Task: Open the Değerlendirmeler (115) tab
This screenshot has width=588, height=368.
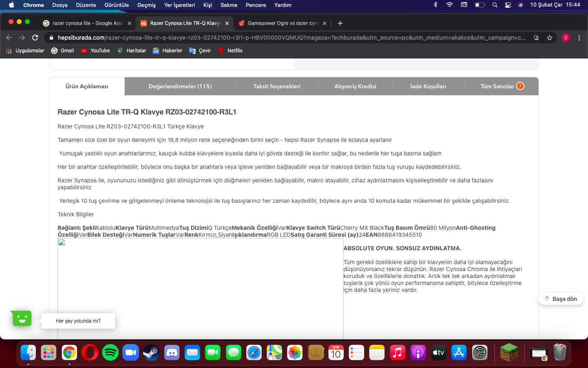Action: pyautogui.click(x=180, y=86)
